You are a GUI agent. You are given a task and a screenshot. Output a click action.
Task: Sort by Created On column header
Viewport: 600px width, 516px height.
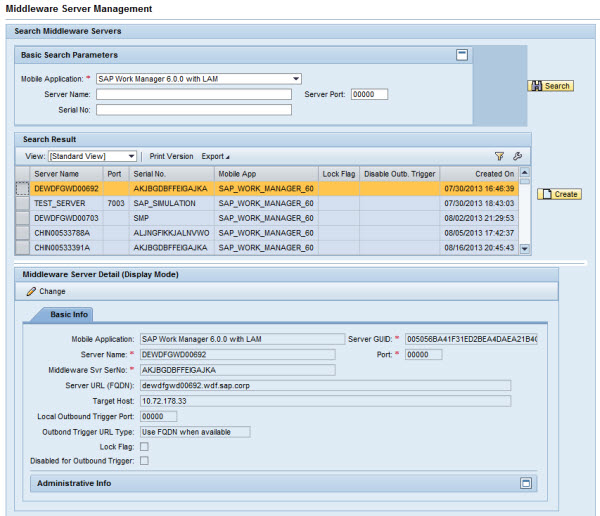[479, 174]
